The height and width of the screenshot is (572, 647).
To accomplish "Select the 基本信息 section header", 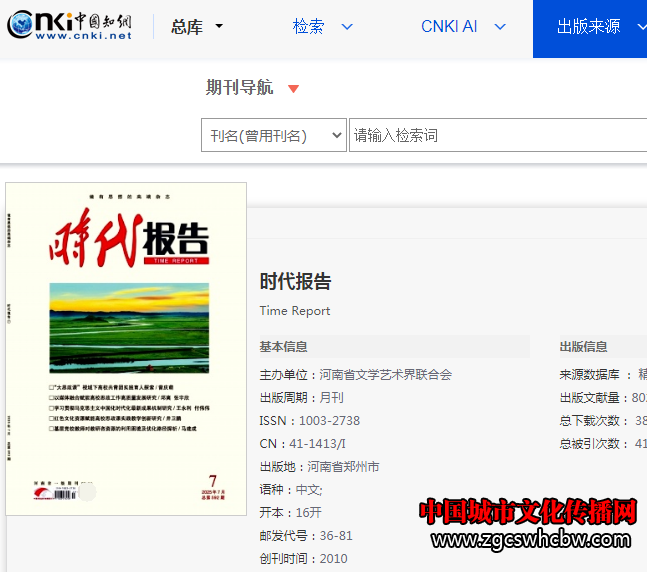I will coord(283,347).
